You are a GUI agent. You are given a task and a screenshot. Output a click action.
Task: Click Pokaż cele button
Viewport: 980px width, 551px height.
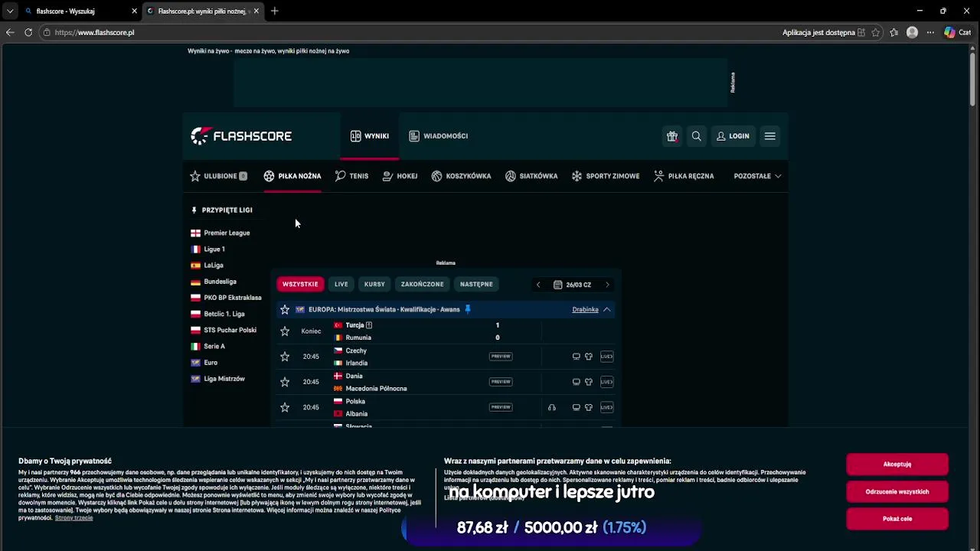(897, 519)
